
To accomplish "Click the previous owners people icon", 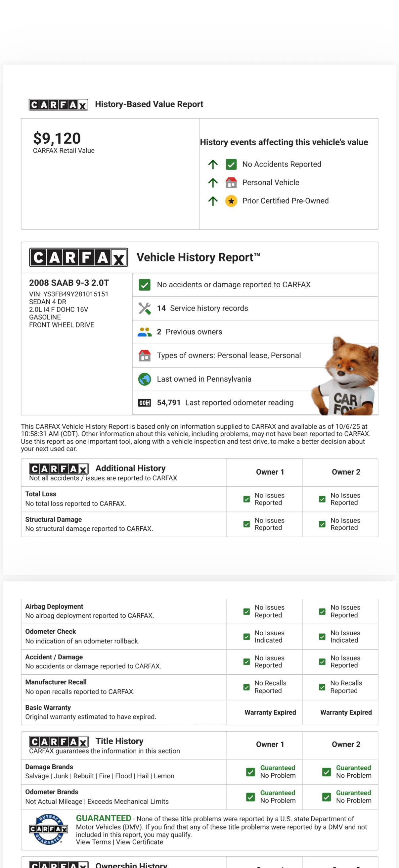I will (x=145, y=332).
